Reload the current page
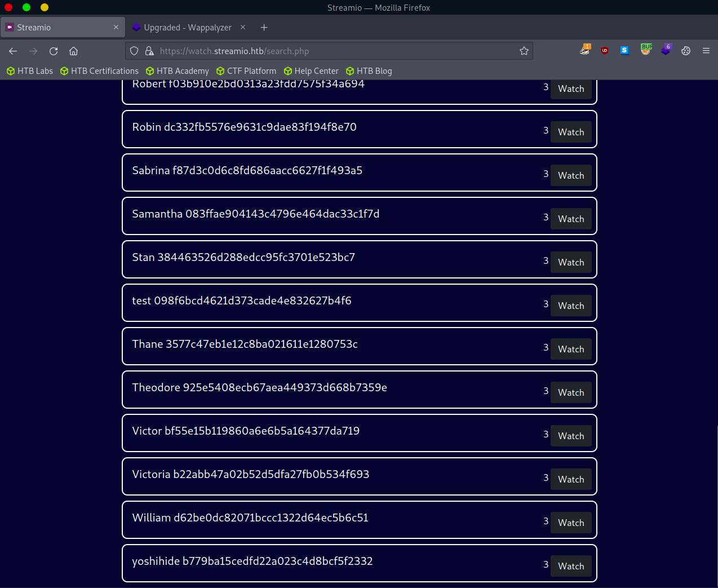The height and width of the screenshot is (588, 718). [54, 51]
